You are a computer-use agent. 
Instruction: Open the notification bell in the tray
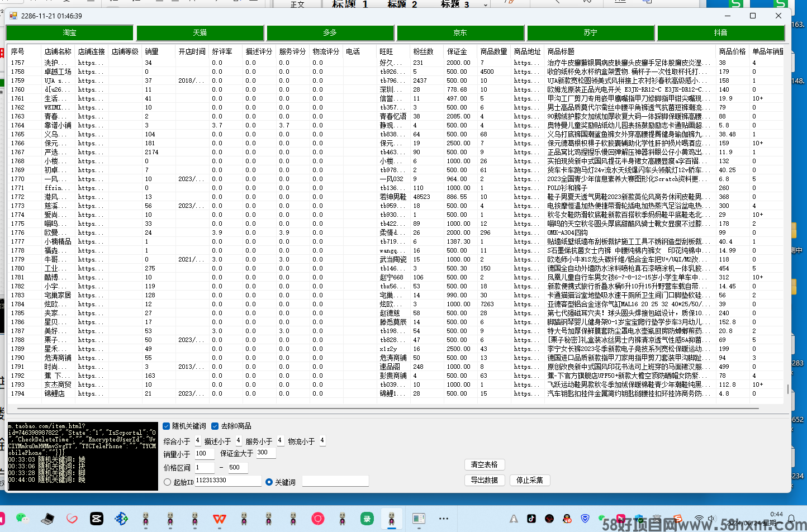pyautogui.click(x=791, y=517)
